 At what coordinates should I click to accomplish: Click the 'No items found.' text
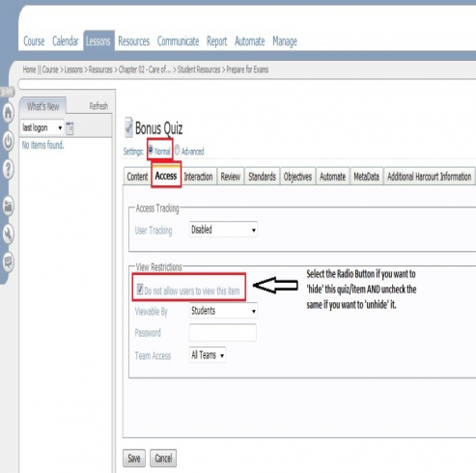pos(42,145)
